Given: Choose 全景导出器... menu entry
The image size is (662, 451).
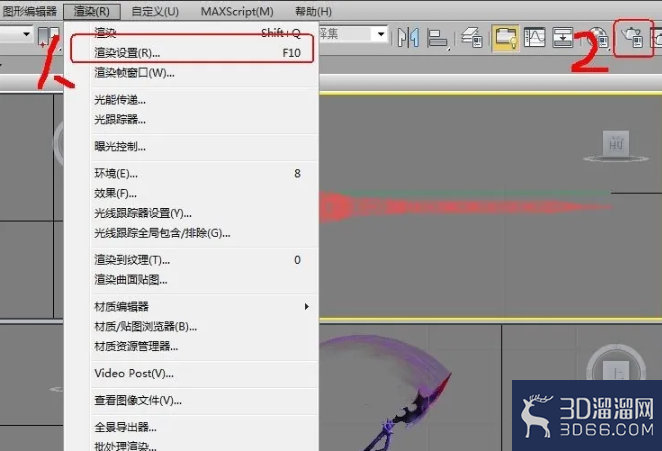Looking at the screenshot, I should point(197,427).
